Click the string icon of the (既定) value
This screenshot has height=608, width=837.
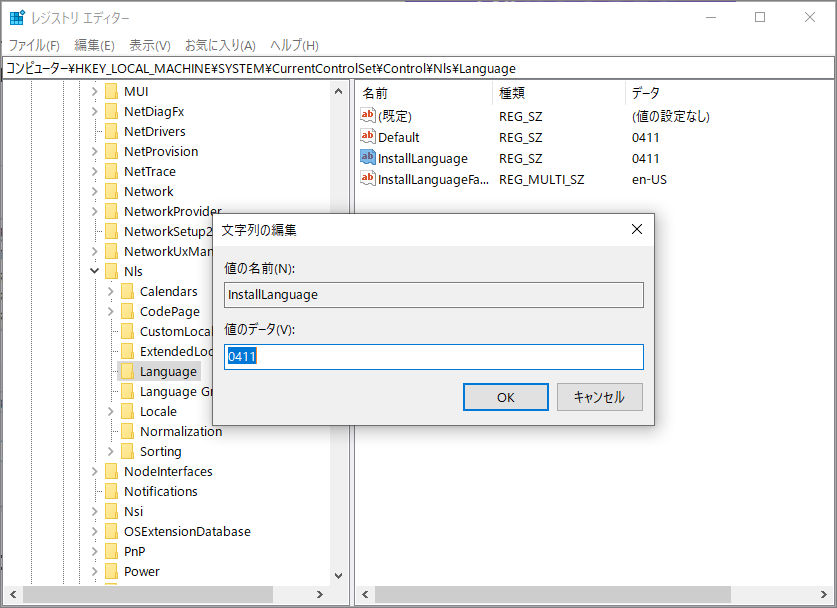[x=368, y=115]
